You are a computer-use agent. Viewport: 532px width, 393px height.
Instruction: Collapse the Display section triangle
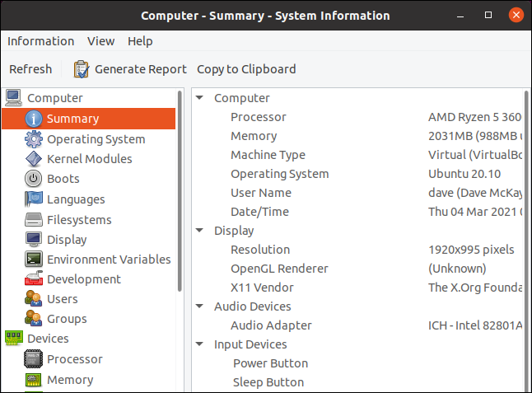[x=200, y=231]
